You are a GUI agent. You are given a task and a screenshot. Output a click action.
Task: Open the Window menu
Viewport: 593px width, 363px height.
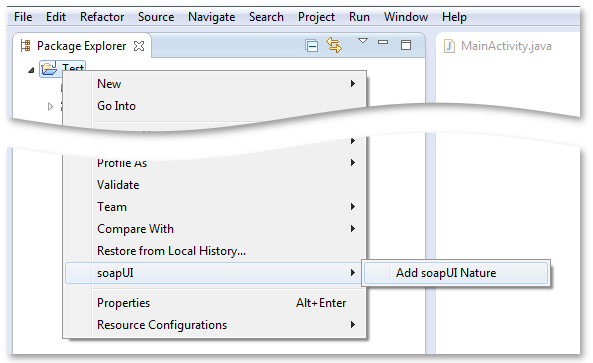click(406, 17)
